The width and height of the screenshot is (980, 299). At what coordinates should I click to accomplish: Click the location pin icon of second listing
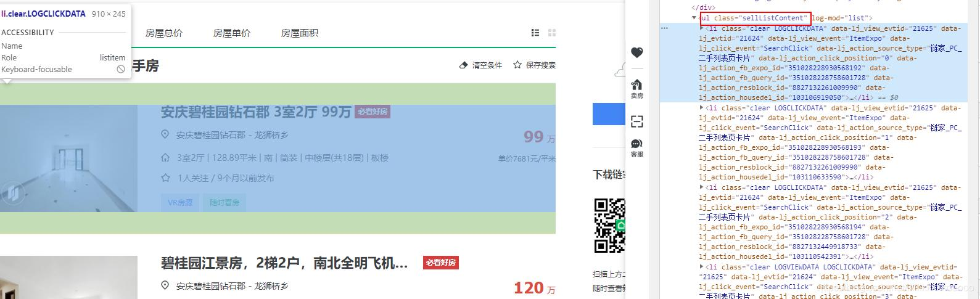(165, 285)
